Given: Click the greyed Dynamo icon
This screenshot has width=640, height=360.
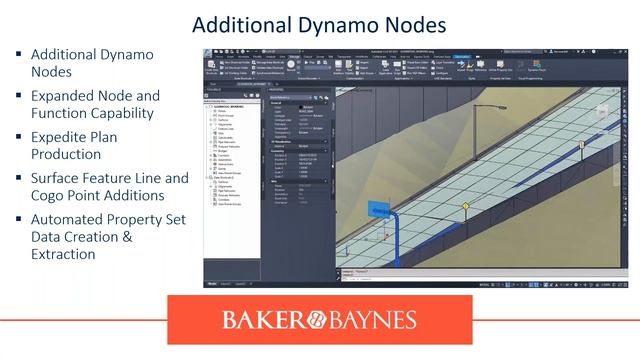Looking at the screenshot, I should tap(521, 64).
